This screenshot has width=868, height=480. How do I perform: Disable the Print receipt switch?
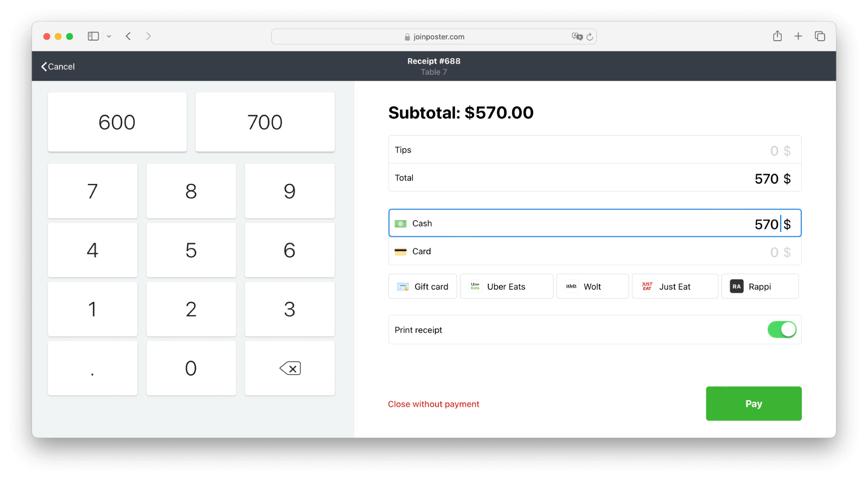tap(782, 330)
